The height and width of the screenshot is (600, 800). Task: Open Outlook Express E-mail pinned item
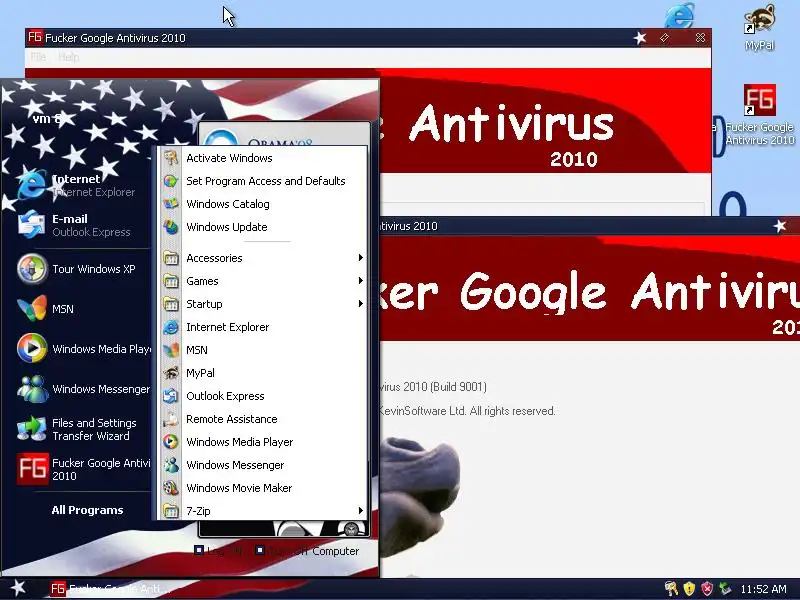pos(82,225)
